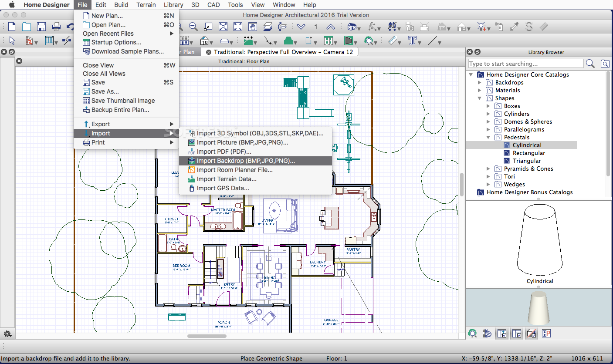Choose Download Sample Plans... from File menu

pyautogui.click(x=126, y=51)
